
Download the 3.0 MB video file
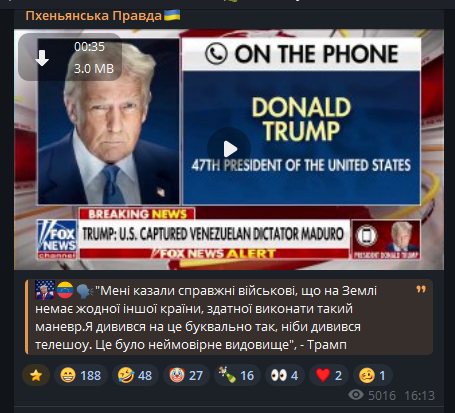coord(42,58)
